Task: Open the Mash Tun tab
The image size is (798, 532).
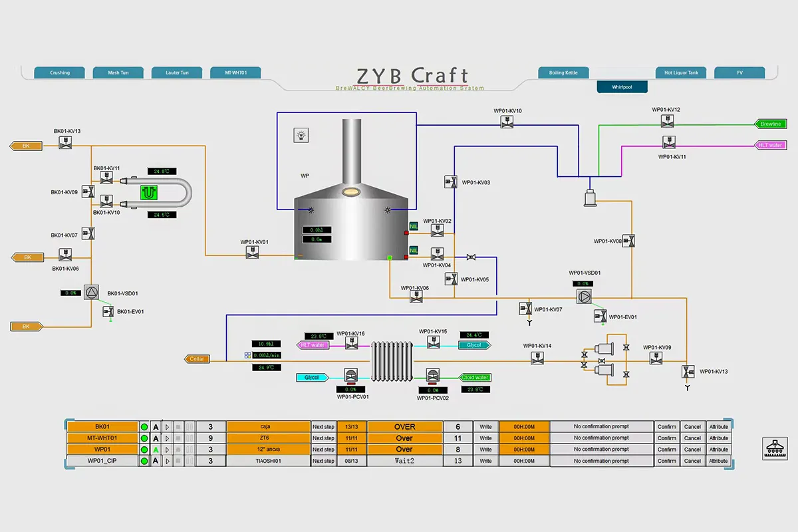Action: [119, 72]
